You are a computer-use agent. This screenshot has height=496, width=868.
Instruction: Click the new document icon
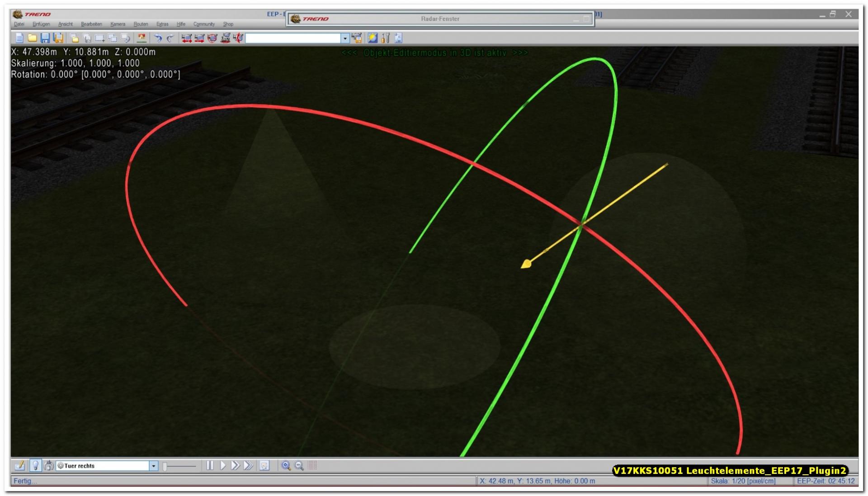(x=19, y=38)
